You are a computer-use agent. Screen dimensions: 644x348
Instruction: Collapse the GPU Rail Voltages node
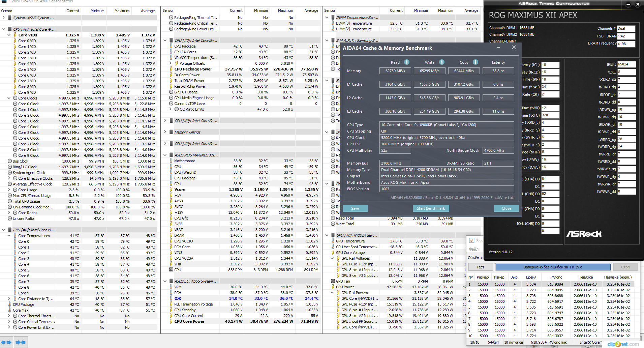pyautogui.click(x=332, y=258)
